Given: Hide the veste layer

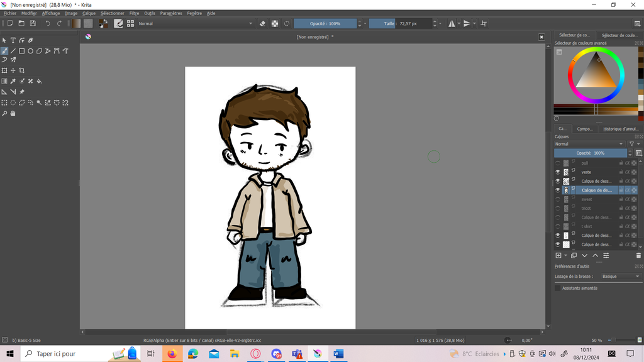Looking at the screenshot, I should (x=557, y=172).
